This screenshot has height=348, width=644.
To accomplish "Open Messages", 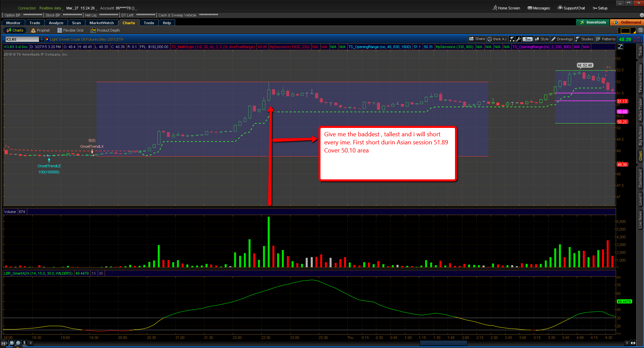I will [x=539, y=8].
